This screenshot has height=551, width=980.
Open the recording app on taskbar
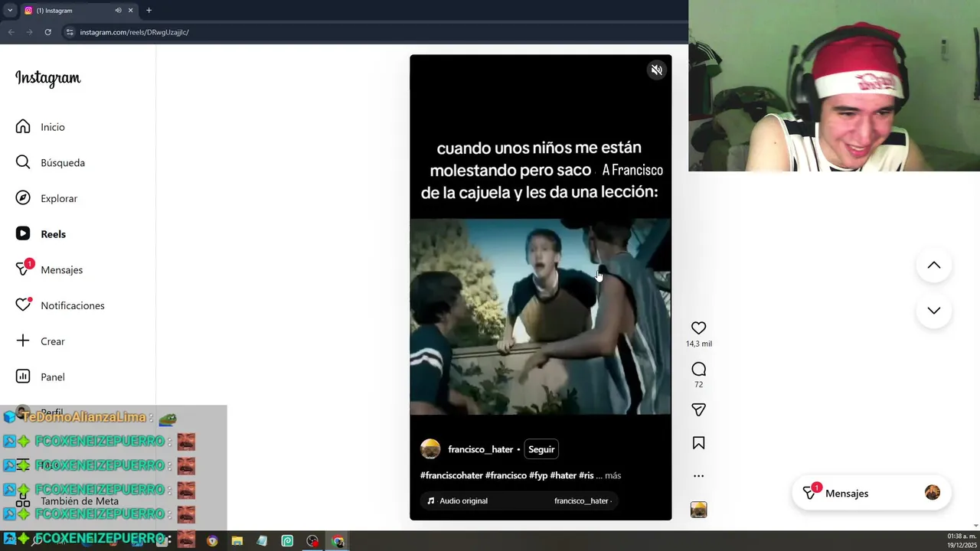pos(312,541)
